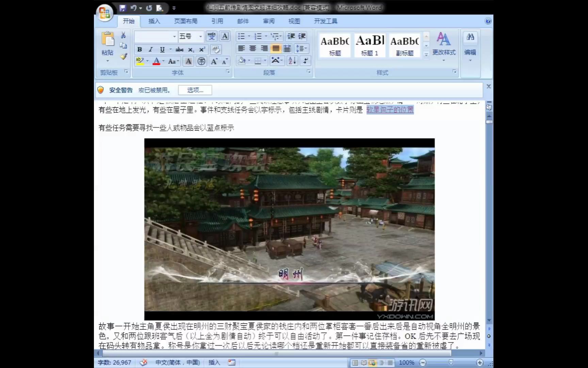Toggle character shading

tap(188, 61)
